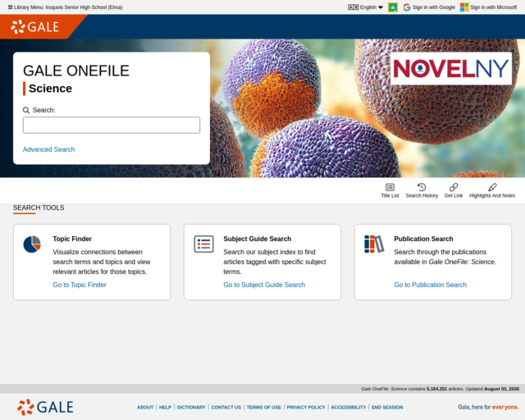Click the Publication Search card title
The width and height of the screenshot is (525, 420).
click(x=423, y=239)
